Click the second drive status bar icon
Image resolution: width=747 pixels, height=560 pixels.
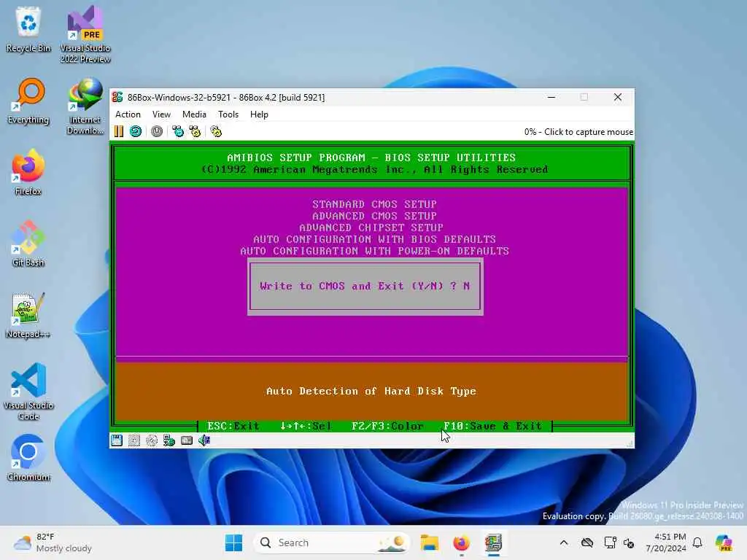click(x=134, y=440)
